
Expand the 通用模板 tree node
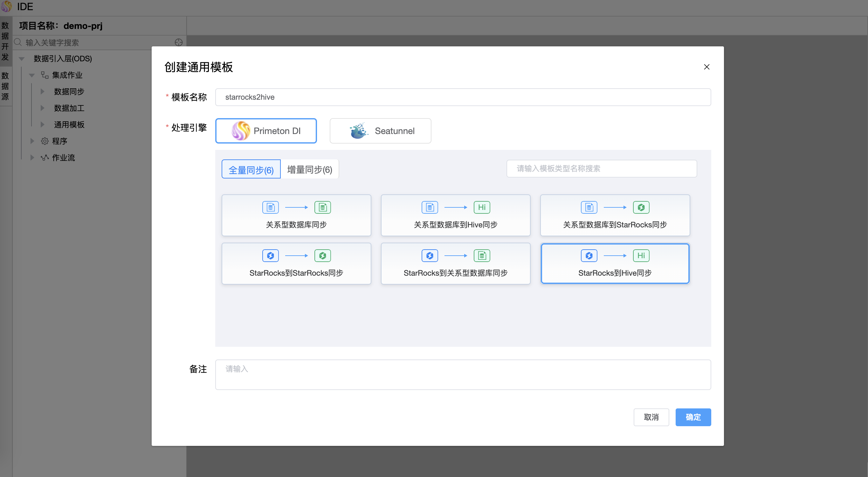(x=43, y=124)
